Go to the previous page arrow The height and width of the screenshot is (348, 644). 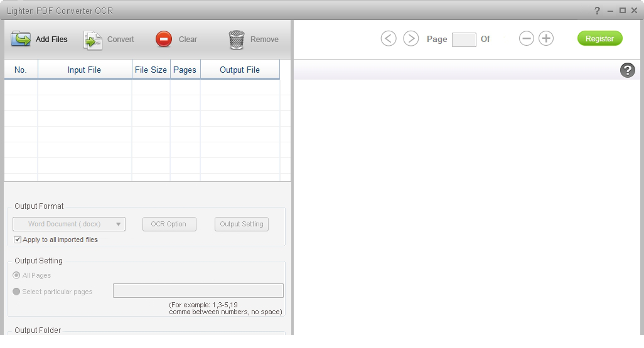point(389,39)
